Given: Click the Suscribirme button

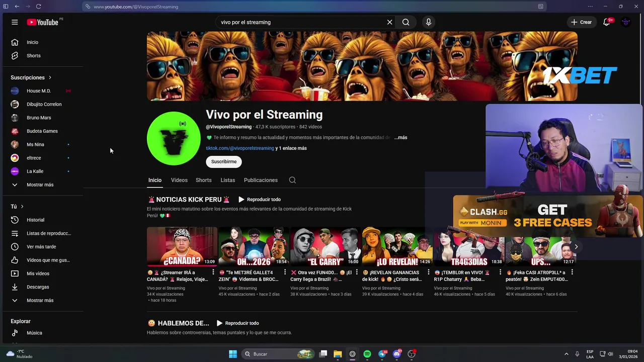Looking at the screenshot, I should (224, 161).
